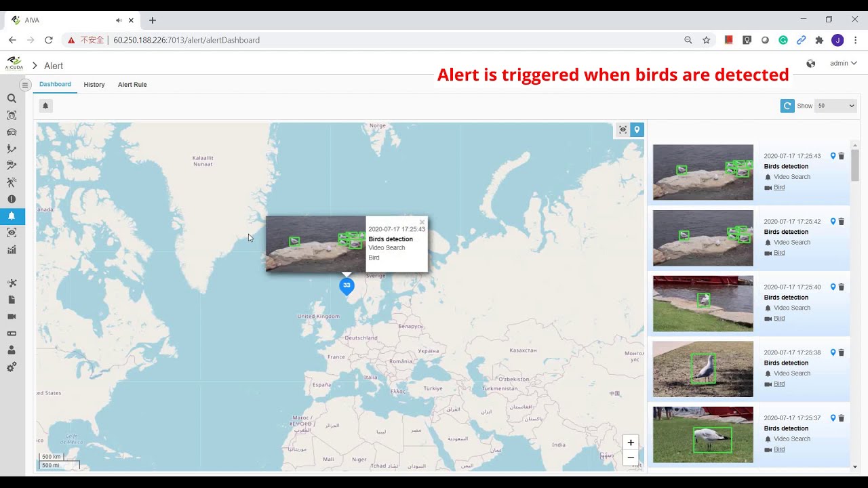Image resolution: width=868 pixels, height=488 pixels.
Task: Expand the admin user menu
Action: click(x=844, y=63)
